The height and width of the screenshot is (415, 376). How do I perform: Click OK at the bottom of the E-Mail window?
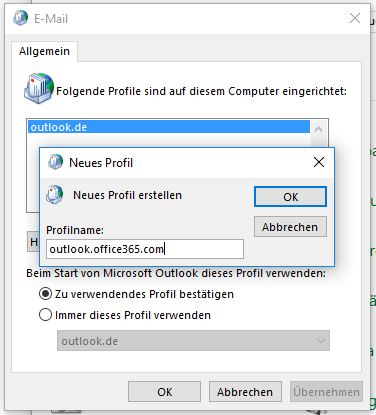[164, 392]
